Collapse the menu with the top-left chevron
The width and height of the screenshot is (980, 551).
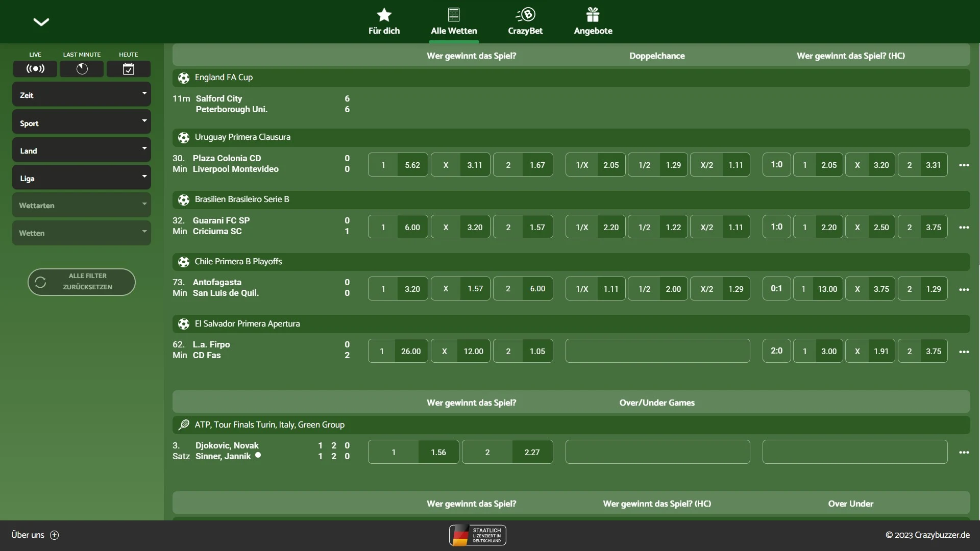click(41, 21)
